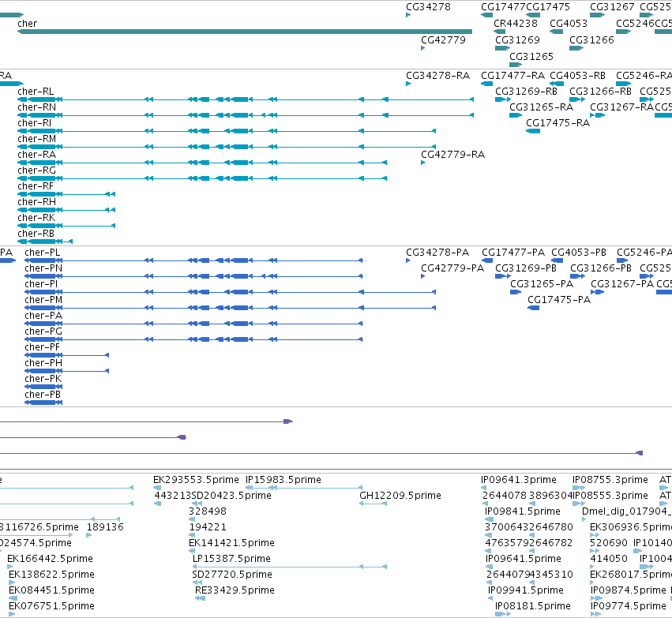Screen dimensions: 672x618
Task: Select protein CG34278-PA label
Action: [x=437, y=253]
